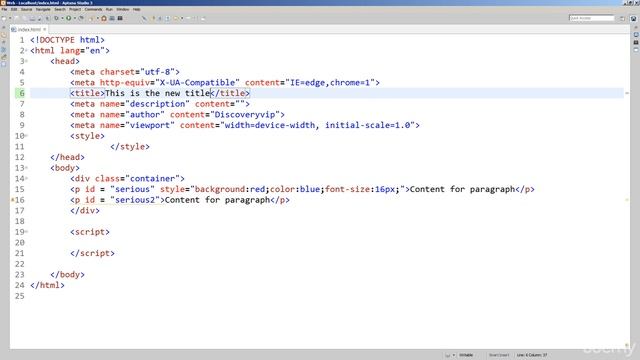Open the New file dropdown arrow
The image size is (640, 360).
[x=10, y=18]
